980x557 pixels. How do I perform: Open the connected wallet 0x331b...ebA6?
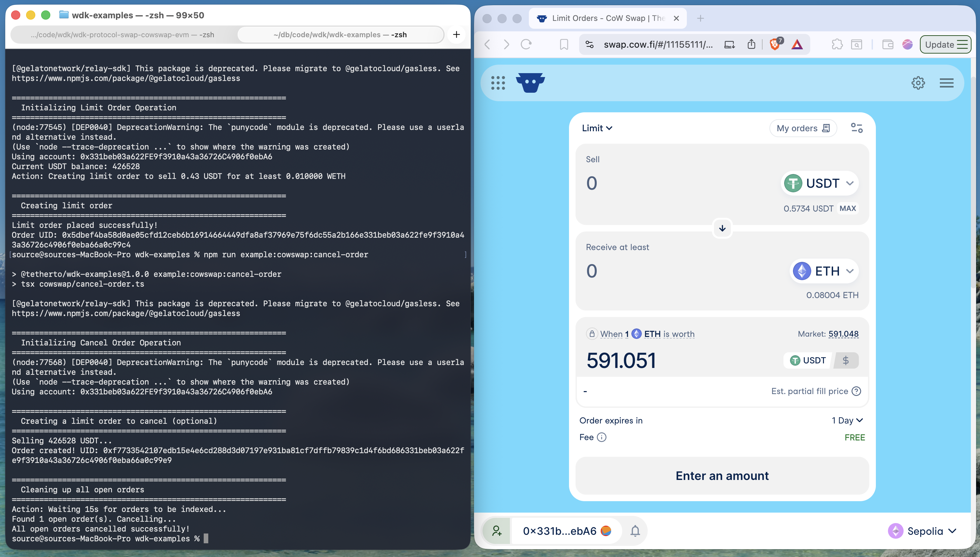tap(566, 531)
